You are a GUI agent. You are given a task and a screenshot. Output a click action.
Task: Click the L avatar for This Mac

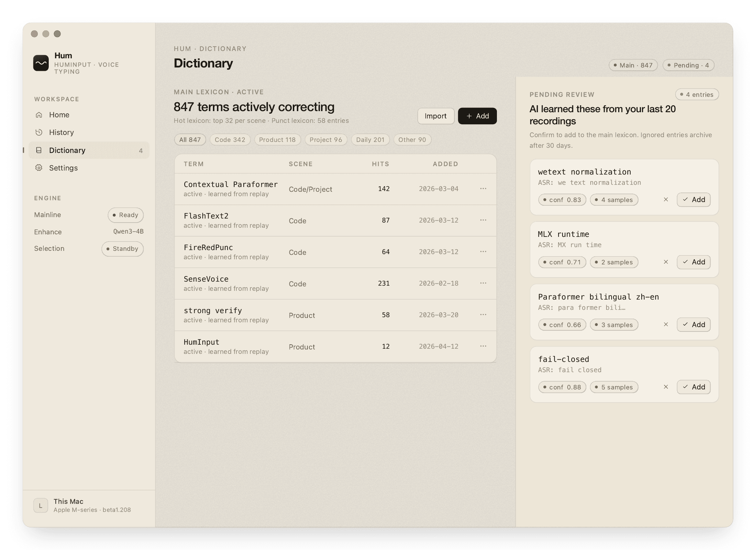point(41,505)
